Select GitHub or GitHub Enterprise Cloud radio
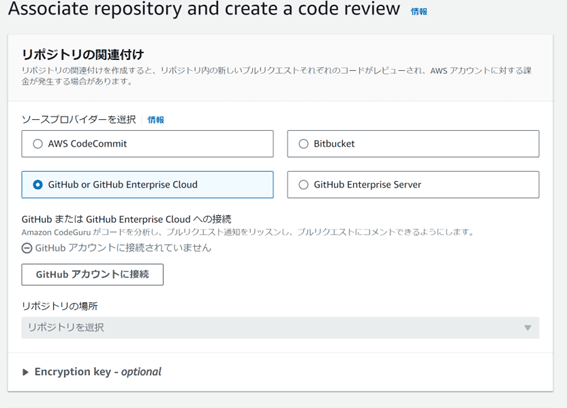The image size is (567, 408). tap(38, 185)
